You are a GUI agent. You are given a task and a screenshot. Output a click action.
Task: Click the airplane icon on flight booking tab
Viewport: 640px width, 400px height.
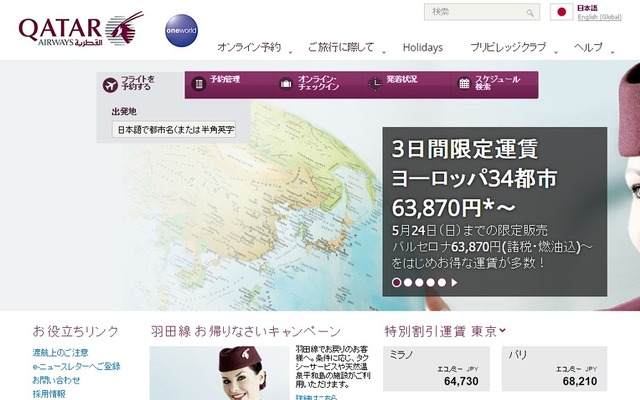(110, 85)
